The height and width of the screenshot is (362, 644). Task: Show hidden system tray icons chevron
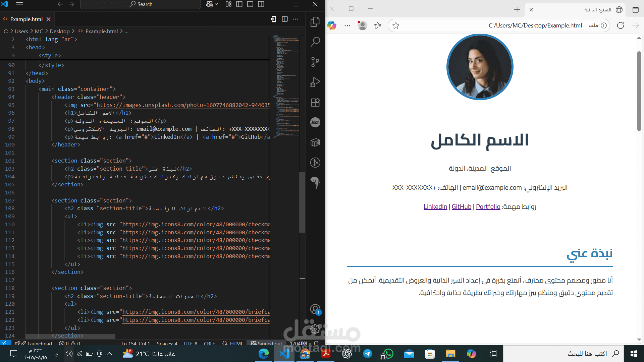109,354
